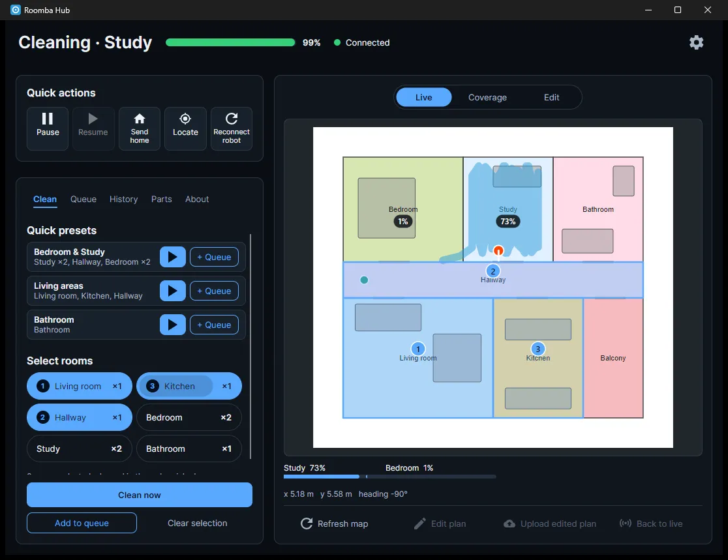Viewport: 728px width, 560px height.
Task: Deselect the Living room chip
Action: pyautogui.click(x=70, y=386)
